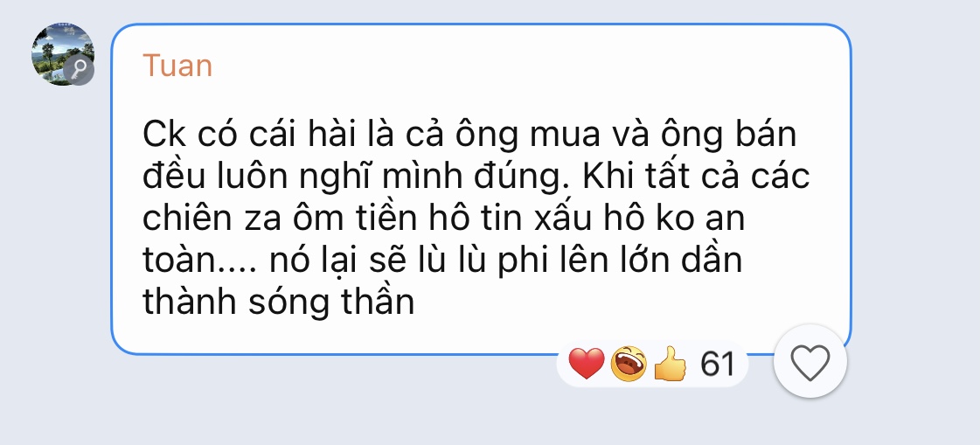Open Tuan's landscape profile picture
This screenshot has width=980, height=445.
coord(62,54)
